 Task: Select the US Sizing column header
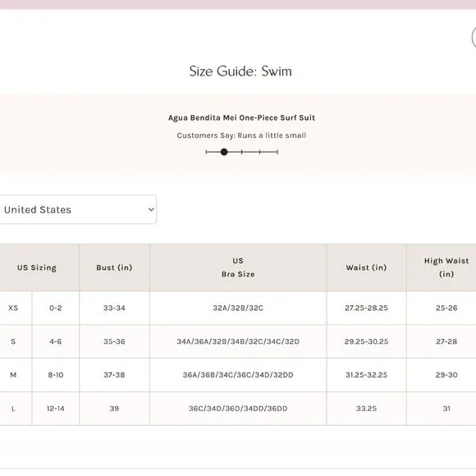coord(37,268)
